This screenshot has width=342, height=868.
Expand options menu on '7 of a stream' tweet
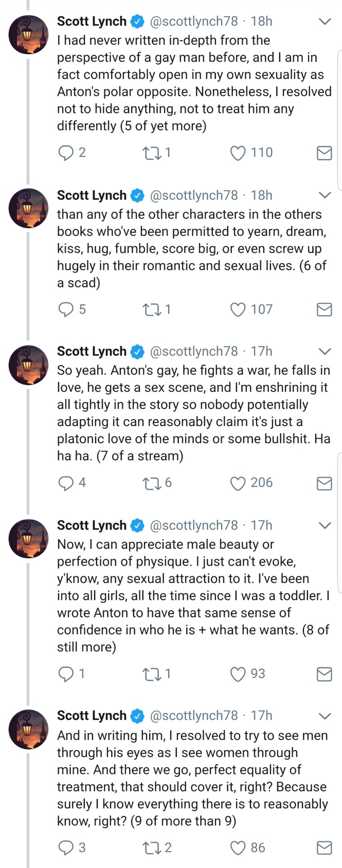[x=325, y=351]
